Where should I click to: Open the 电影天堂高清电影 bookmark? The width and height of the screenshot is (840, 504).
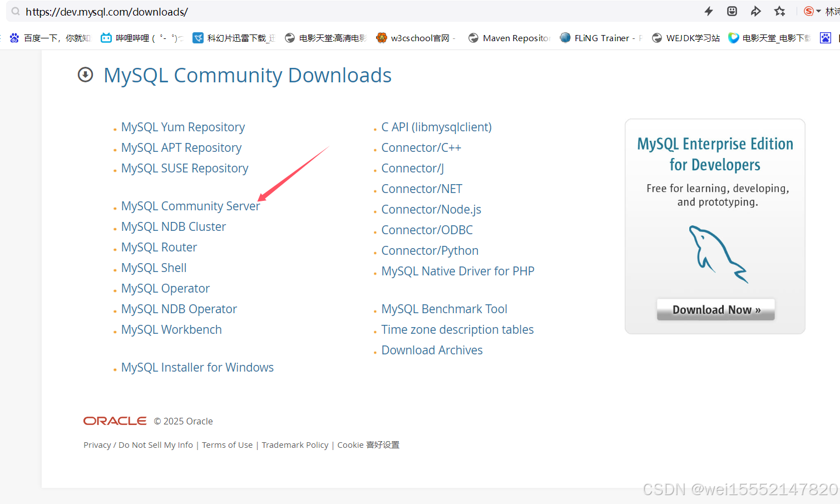point(325,38)
